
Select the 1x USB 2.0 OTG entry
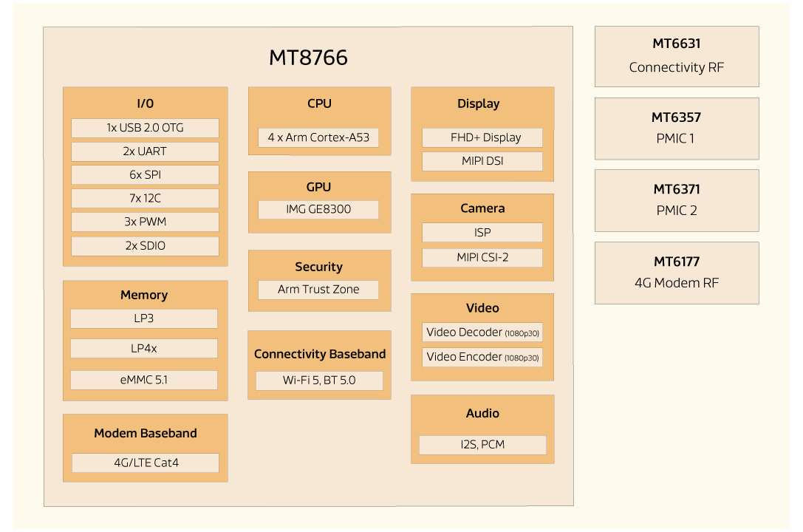(144, 127)
